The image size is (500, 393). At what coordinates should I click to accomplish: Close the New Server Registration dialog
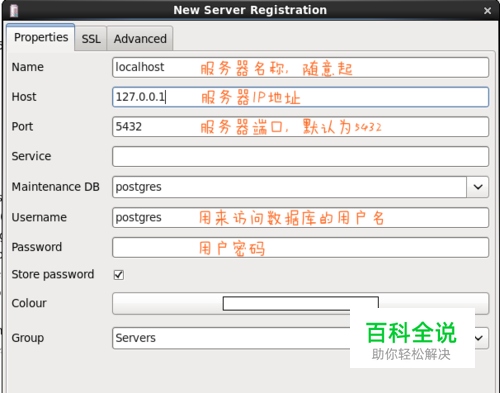(x=487, y=11)
